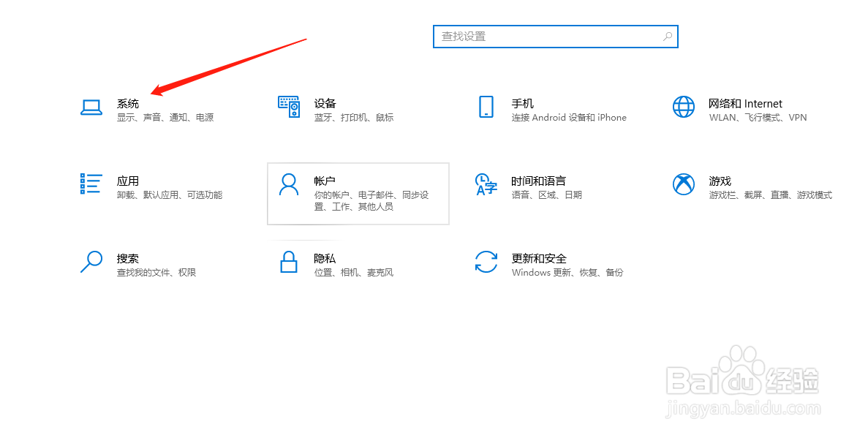Viewport: 868px width, 438px height.
Task: Open the 更新和安全 settings title
Action: click(x=539, y=259)
